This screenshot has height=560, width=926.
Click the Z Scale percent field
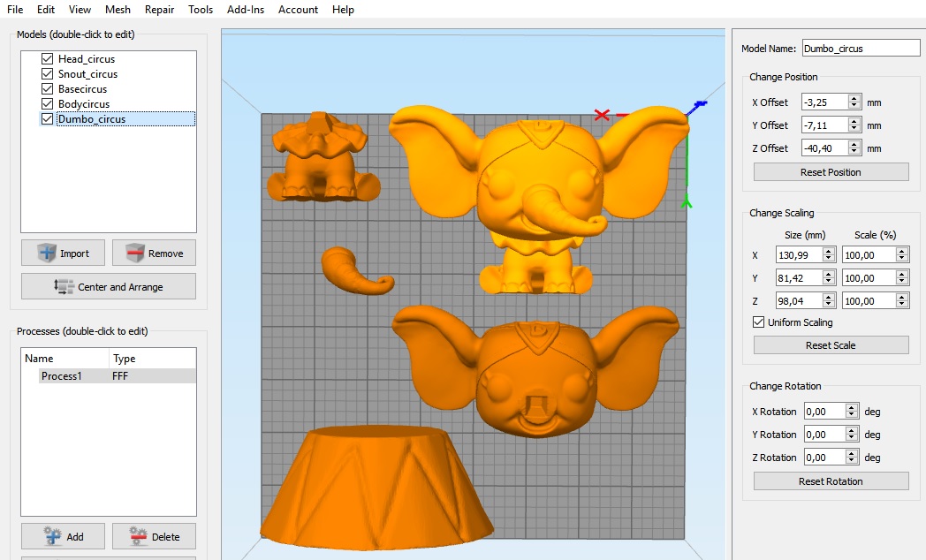pos(869,301)
